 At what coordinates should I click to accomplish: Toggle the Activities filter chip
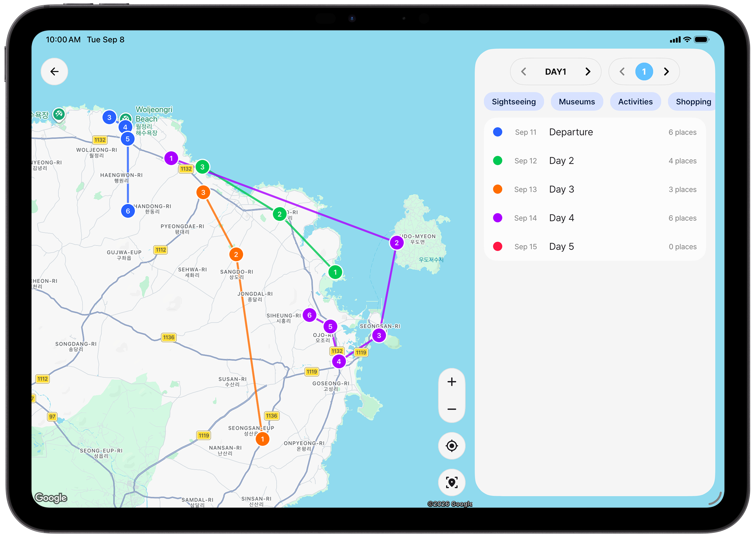coord(635,102)
